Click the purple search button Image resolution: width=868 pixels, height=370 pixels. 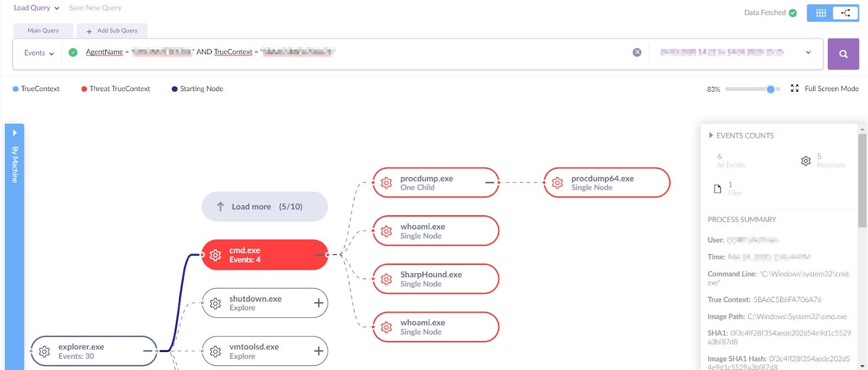[843, 54]
